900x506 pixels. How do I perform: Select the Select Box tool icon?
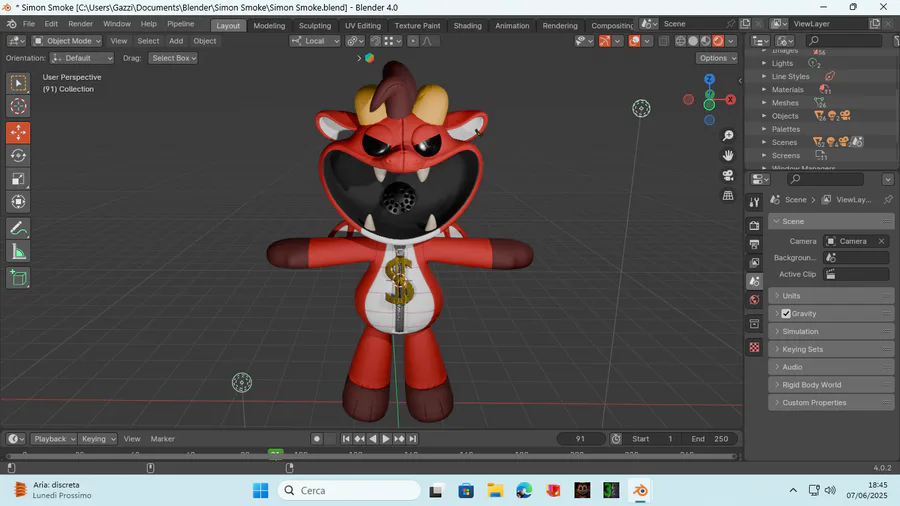[18, 83]
